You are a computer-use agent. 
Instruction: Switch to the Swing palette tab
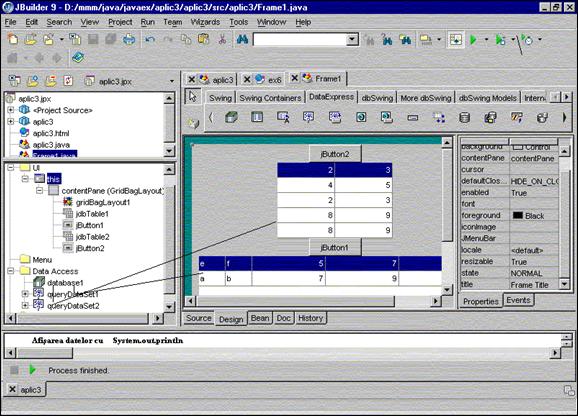coord(220,98)
